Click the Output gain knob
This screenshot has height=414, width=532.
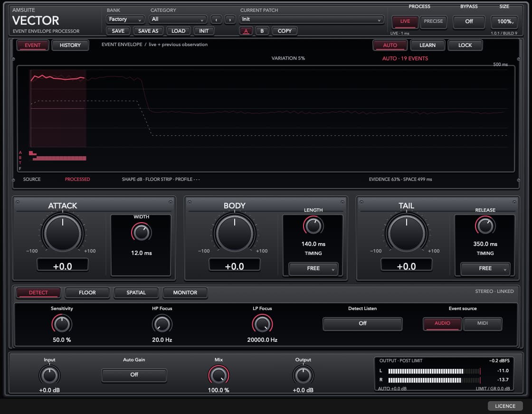[x=303, y=376]
